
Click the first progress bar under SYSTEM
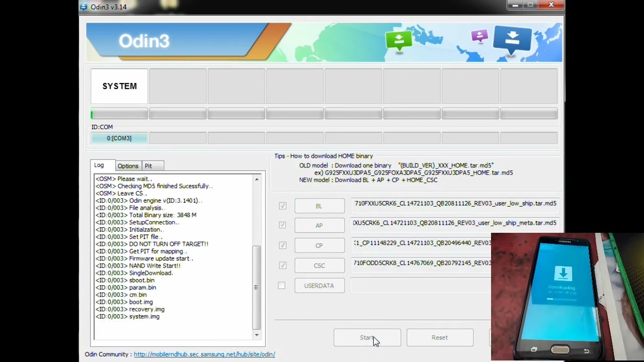[119, 115]
